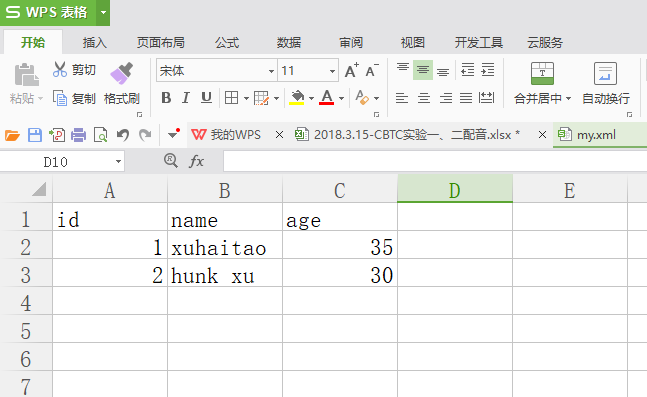This screenshot has width=647, height=397.
Task: Select all cells corner triangle
Action: 39,189
